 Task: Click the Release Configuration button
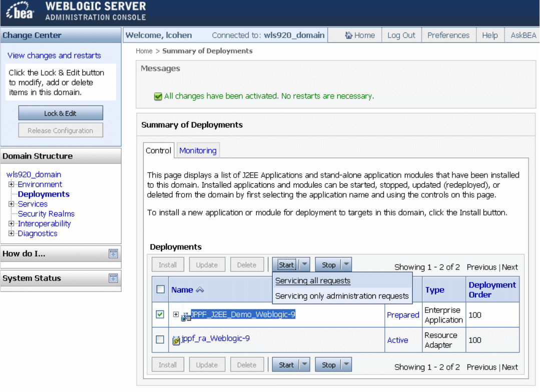(x=61, y=130)
